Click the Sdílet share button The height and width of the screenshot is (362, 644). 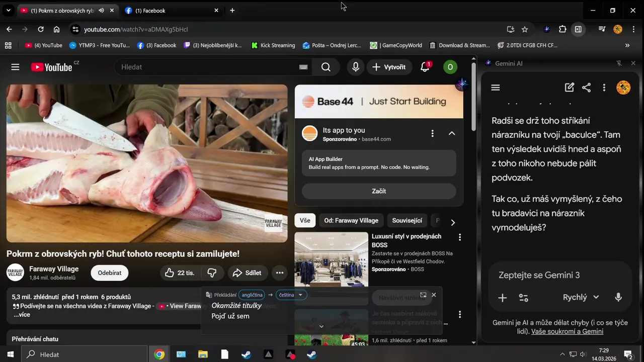tap(247, 273)
